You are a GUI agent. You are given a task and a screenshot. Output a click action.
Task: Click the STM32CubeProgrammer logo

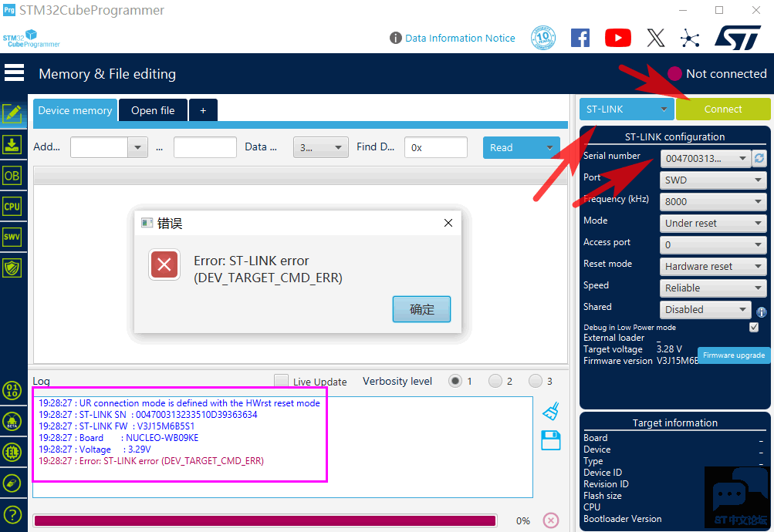pos(31,39)
